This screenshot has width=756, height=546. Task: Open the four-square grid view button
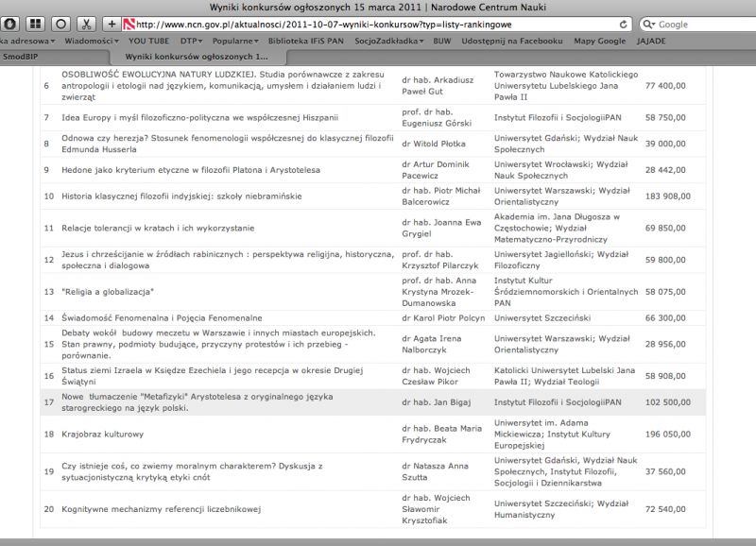click(x=35, y=24)
